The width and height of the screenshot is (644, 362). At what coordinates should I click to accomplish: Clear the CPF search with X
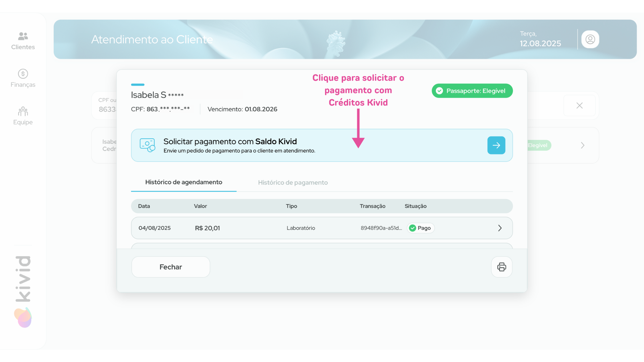(579, 106)
